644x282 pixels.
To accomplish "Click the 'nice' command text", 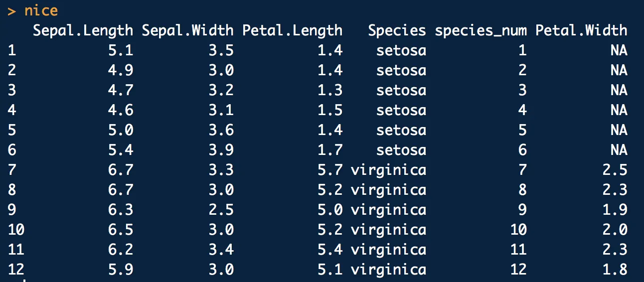I will 41,10.
